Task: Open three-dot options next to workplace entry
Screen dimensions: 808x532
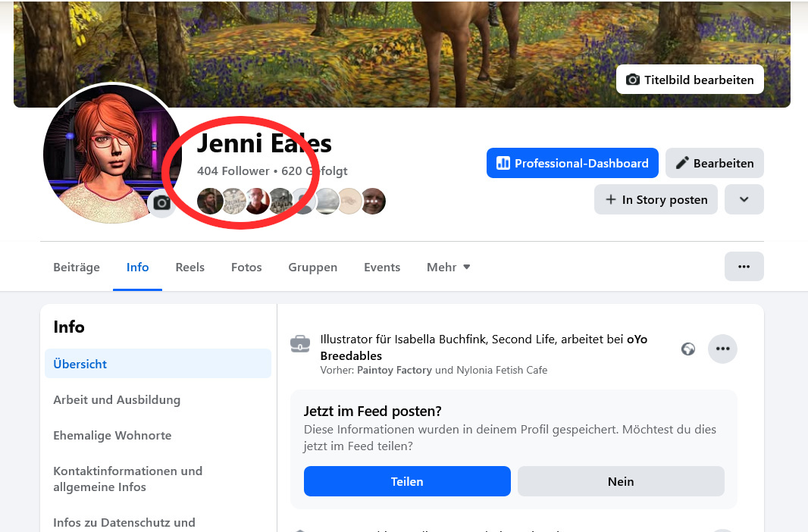Action: click(x=722, y=349)
